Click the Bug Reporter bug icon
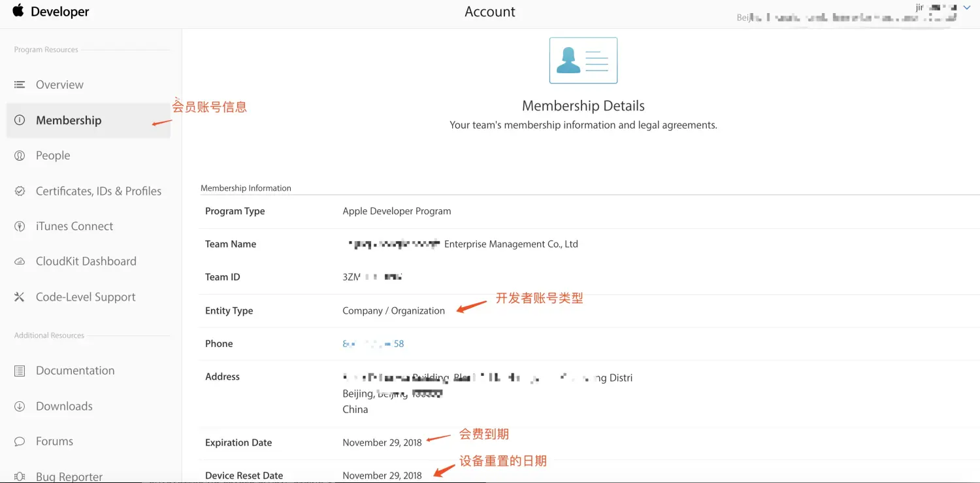 point(20,476)
